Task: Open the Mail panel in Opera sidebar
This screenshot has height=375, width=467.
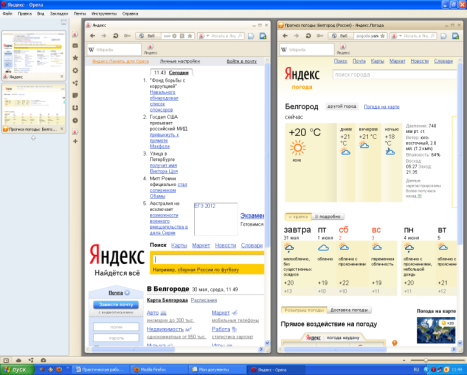Action: (75, 45)
